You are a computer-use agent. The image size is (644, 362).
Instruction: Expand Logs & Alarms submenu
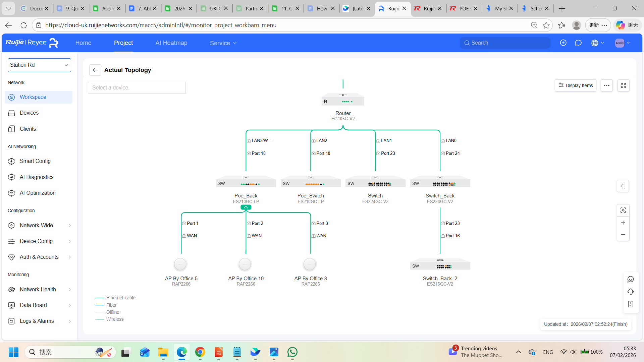click(x=39, y=321)
